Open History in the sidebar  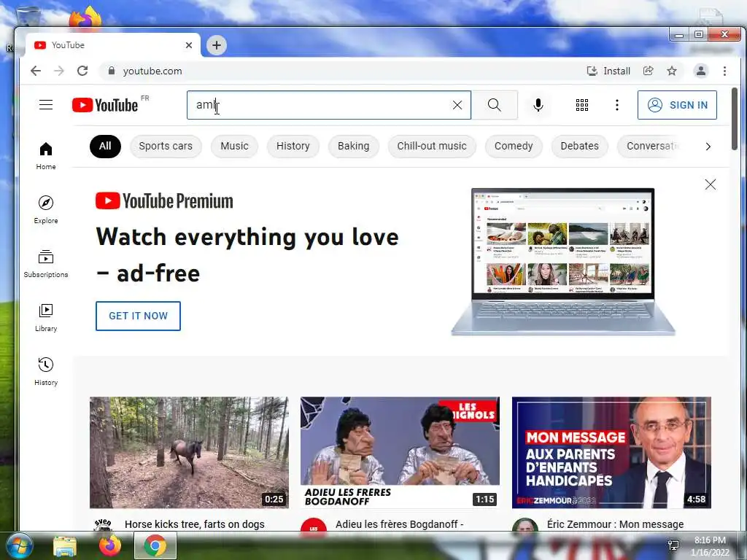[46, 372]
